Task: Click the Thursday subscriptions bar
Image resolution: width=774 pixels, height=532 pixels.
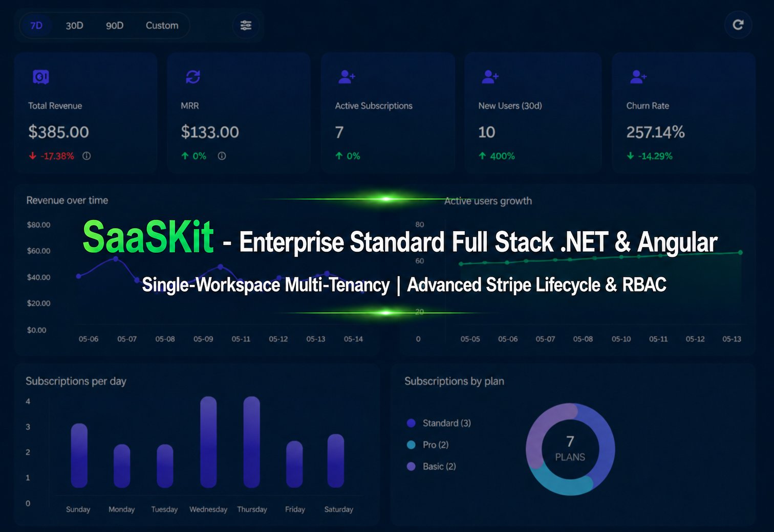Action: click(x=252, y=442)
